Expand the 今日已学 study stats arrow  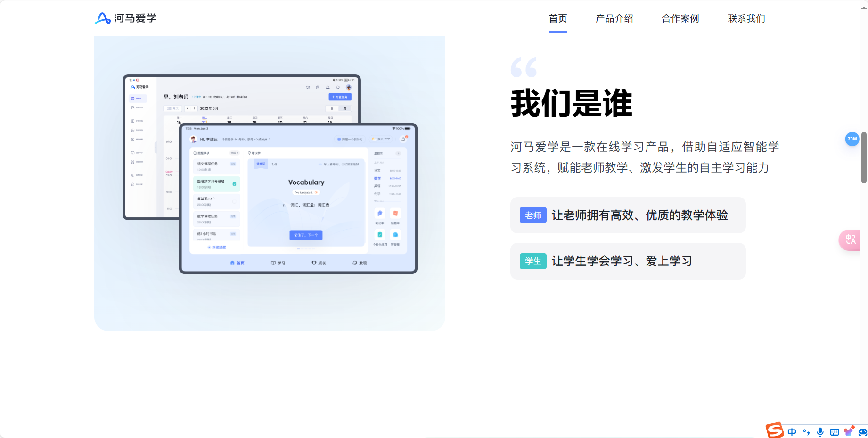tap(270, 139)
